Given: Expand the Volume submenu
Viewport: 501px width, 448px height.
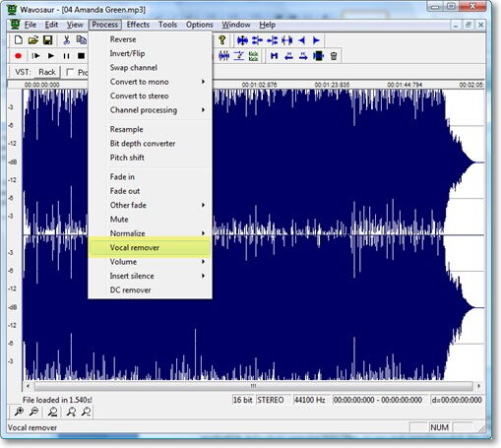Looking at the screenshot, I should point(151,262).
